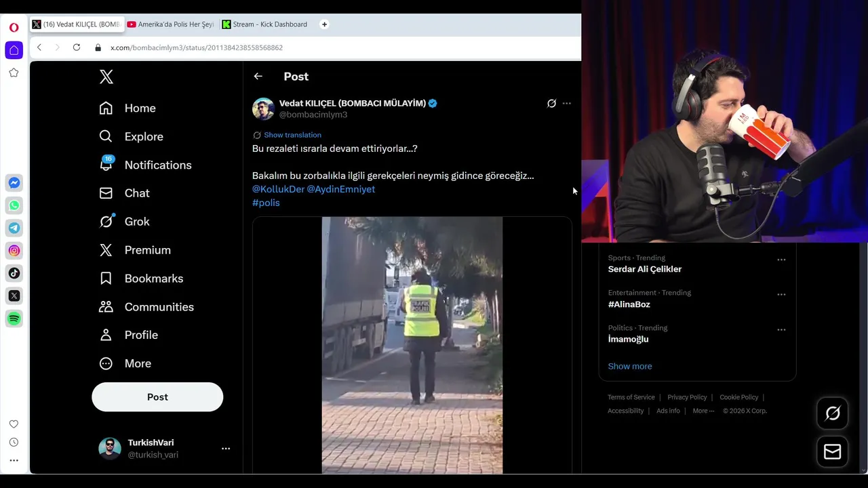Open Telegram in the Opera sidebar

14,228
